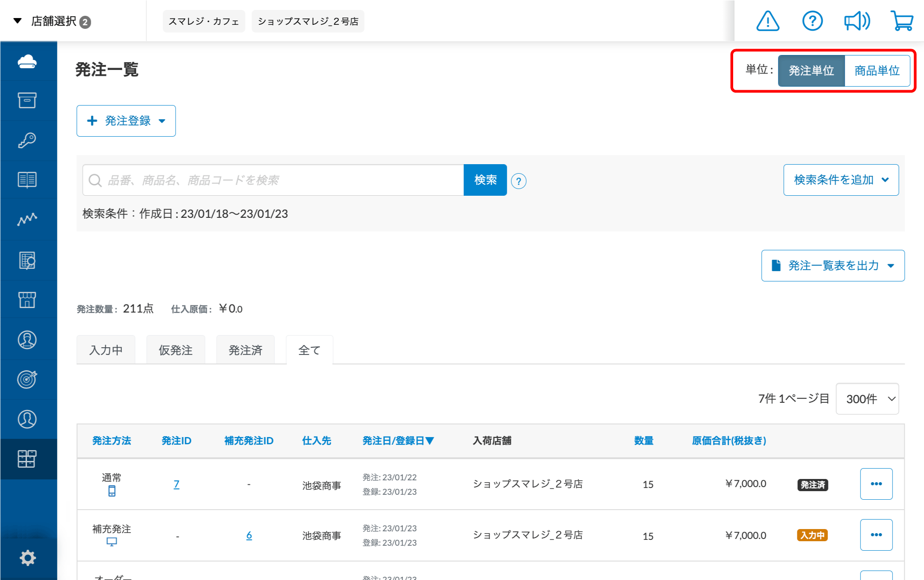Switch to the 発注済 tab
The width and height of the screenshot is (924, 580).
tap(245, 350)
